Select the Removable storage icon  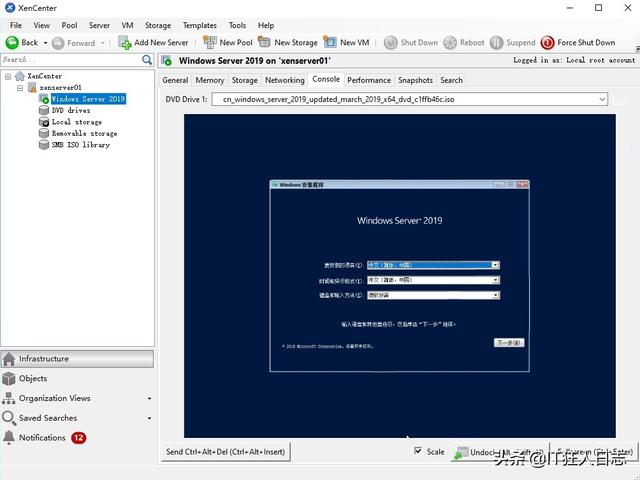tap(44, 133)
